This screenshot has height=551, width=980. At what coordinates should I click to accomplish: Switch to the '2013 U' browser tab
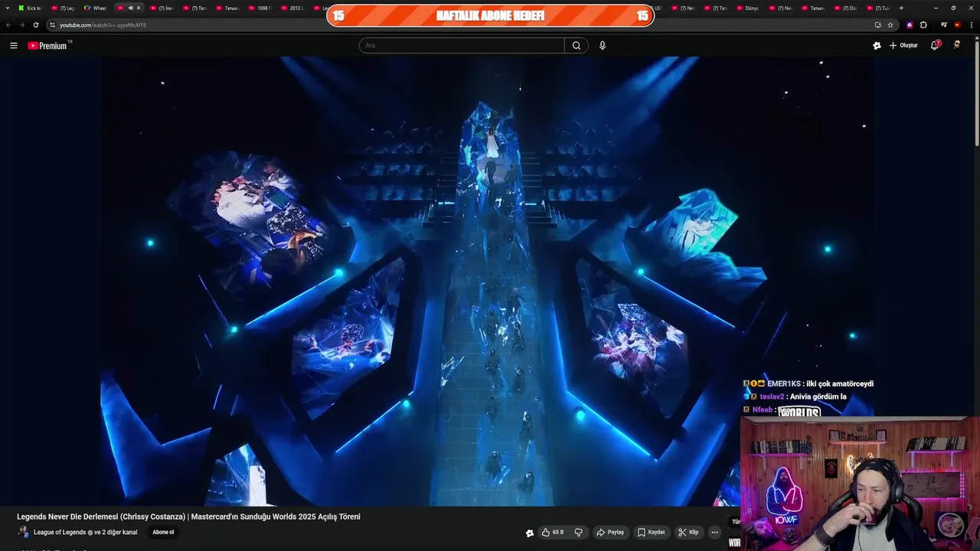[x=292, y=8]
